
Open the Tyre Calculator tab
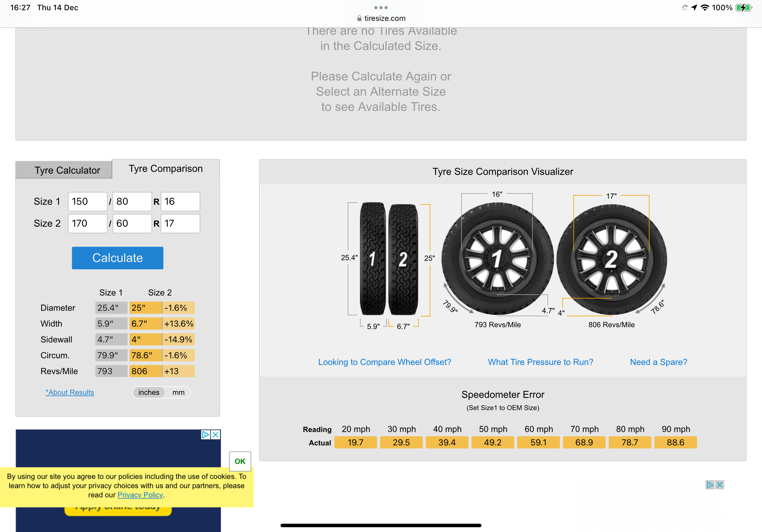coord(67,170)
